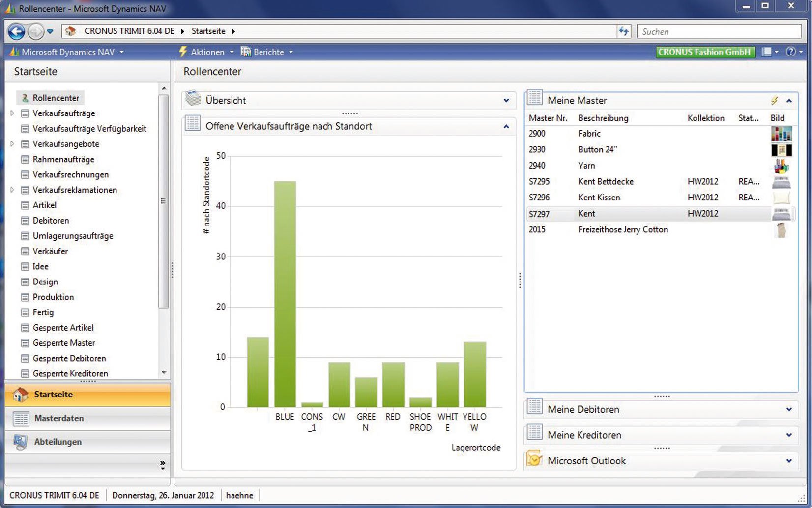Open the Help question mark menu
This screenshot has height=508, width=812.
point(794,52)
